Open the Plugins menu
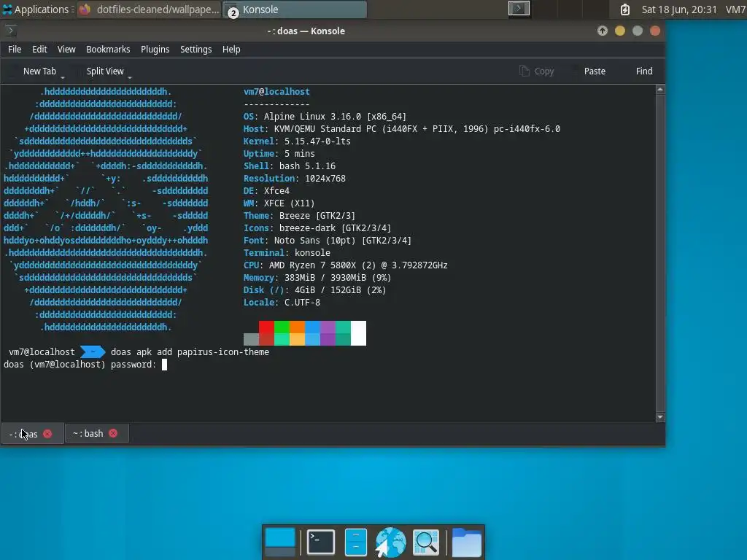The height and width of the screenshot is (560, 747). click(155, 49)
